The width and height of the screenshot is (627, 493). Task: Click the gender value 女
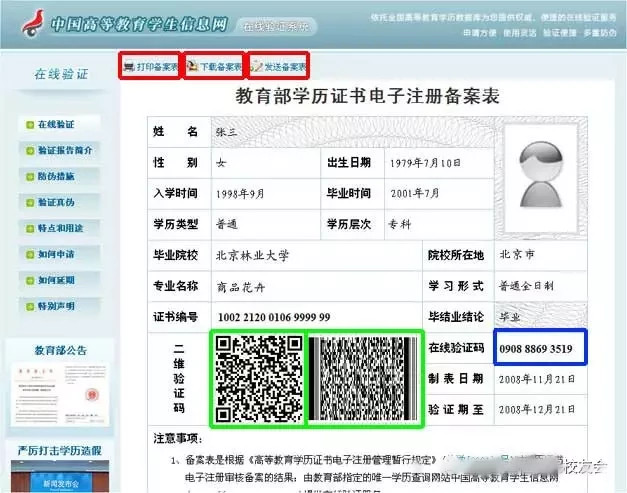[221, 163]
